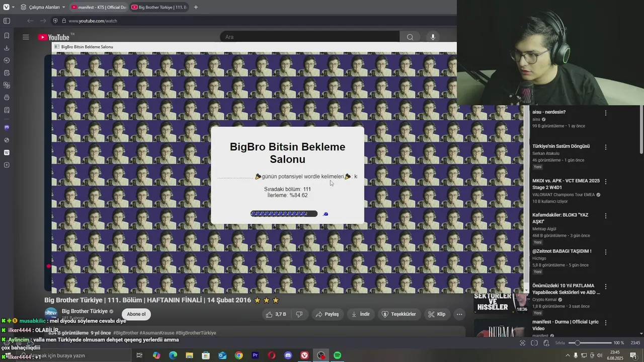Add a new web panel

click(x=7, y=165)
